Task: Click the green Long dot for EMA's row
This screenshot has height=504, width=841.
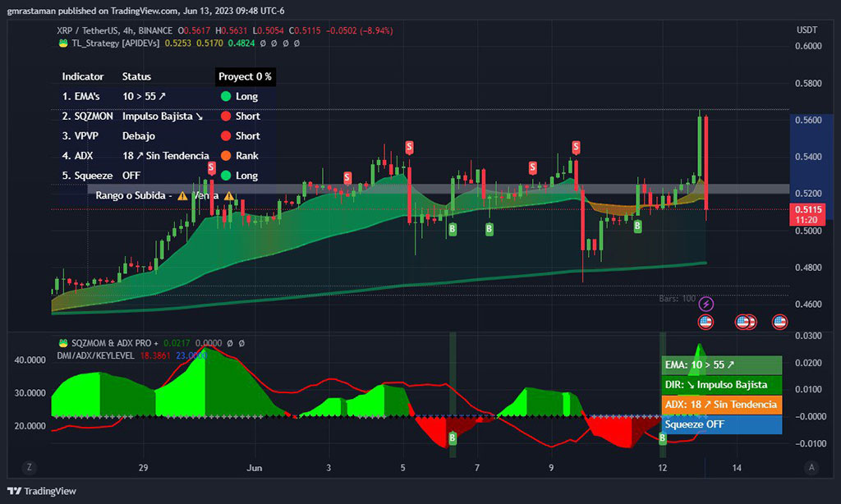Action: pos(226,96)
